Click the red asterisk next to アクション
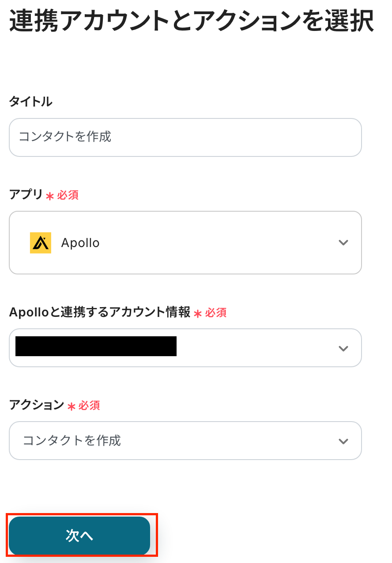 (71, 406)
